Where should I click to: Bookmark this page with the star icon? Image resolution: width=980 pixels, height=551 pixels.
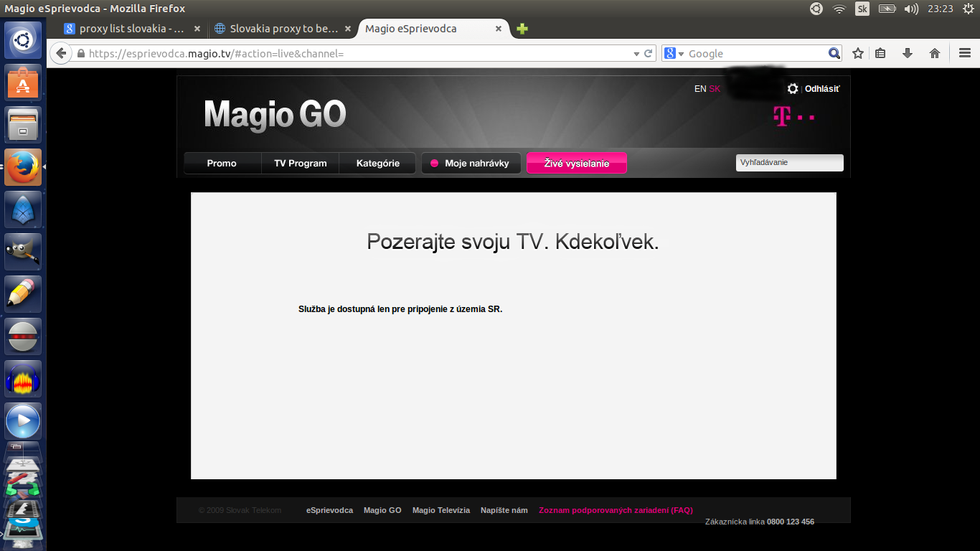point(857,53)
